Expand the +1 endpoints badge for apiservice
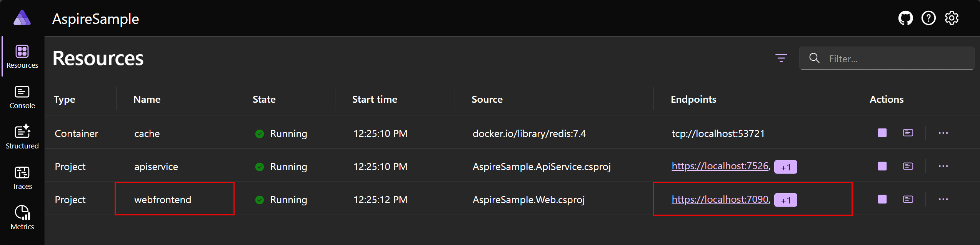980x245 pixels. click(x=785, y=167)
